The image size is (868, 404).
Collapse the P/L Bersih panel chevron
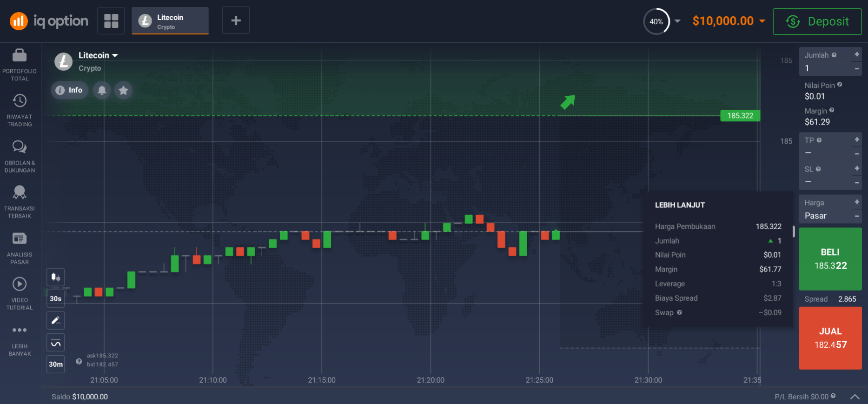coord(855,397)
